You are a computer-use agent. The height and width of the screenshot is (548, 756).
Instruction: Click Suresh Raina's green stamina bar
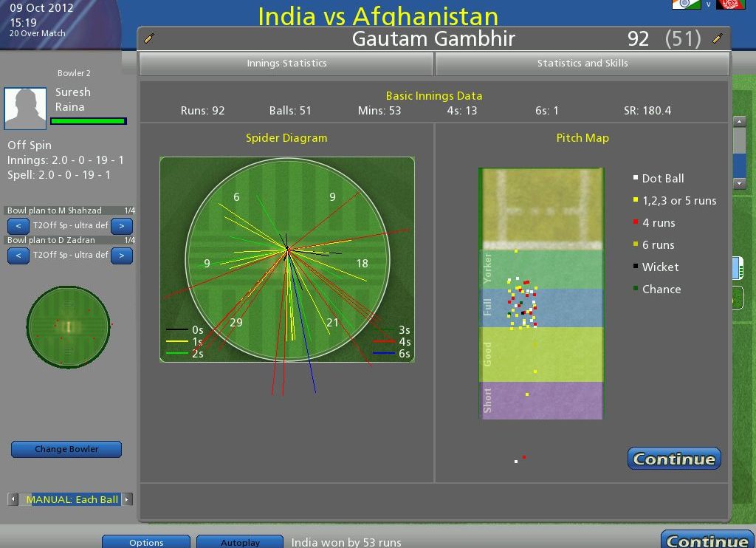tap(89, 121)
